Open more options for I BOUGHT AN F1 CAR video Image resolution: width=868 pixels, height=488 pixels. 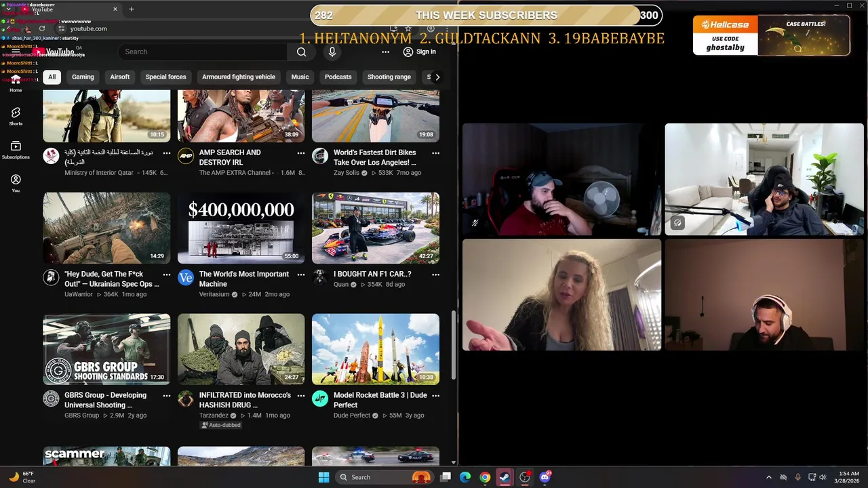click(x=435, y=274)
